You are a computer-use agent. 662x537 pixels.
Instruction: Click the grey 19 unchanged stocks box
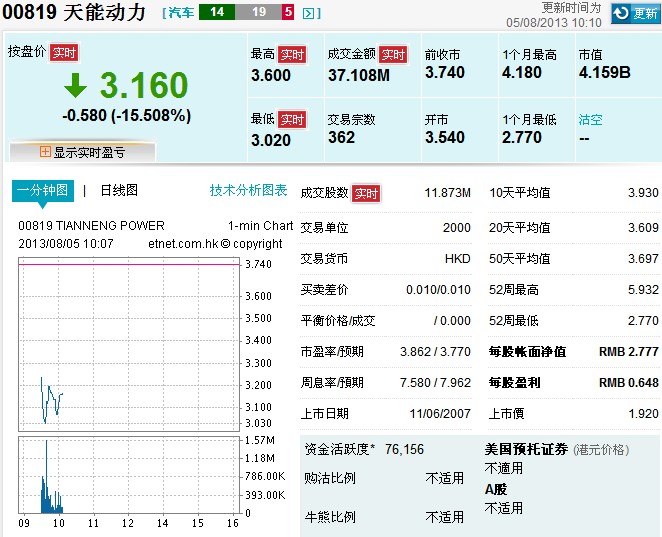point(258,13)
